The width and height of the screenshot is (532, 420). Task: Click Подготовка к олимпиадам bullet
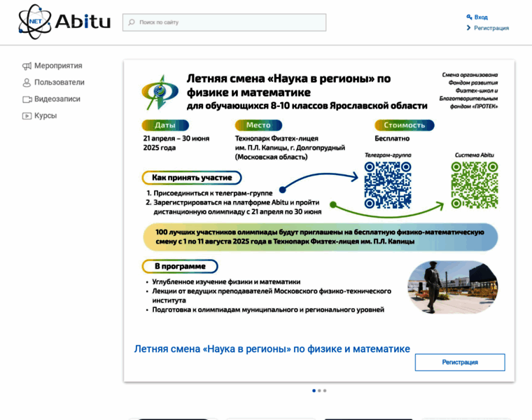click(268, 309)
